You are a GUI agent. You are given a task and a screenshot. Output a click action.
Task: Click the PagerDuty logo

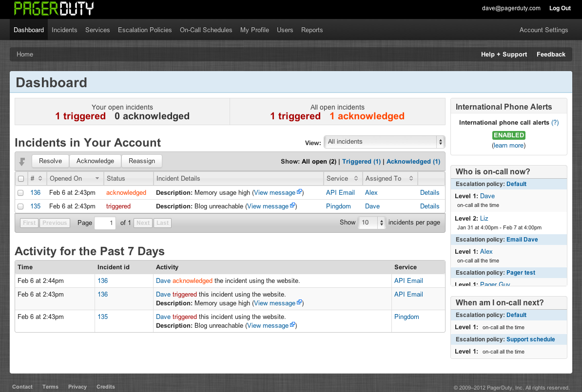tap(54, 8)
